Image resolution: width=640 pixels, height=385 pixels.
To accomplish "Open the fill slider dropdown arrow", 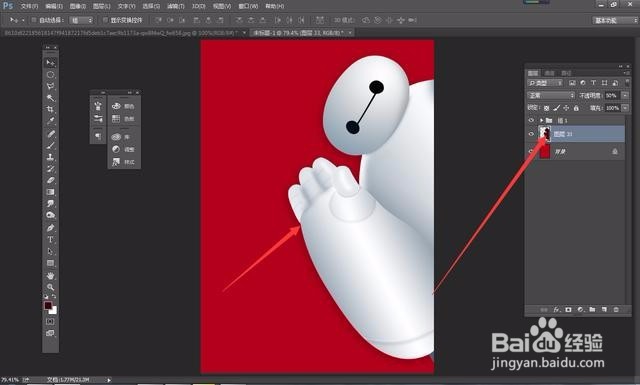I will tap(625, 108).
